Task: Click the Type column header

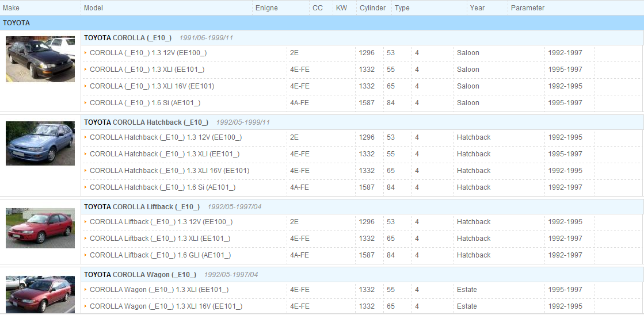Action: (402, 8)
